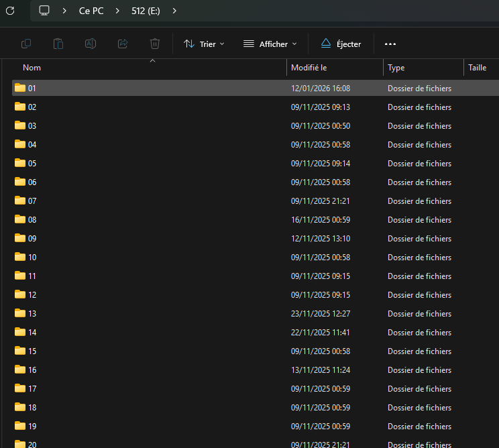Select folder 13 in file list

32,313
